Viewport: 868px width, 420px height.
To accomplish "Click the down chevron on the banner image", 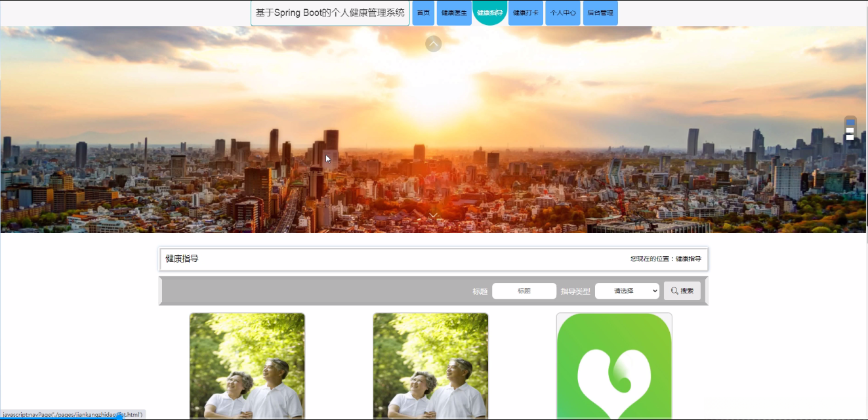I will 433,215.
